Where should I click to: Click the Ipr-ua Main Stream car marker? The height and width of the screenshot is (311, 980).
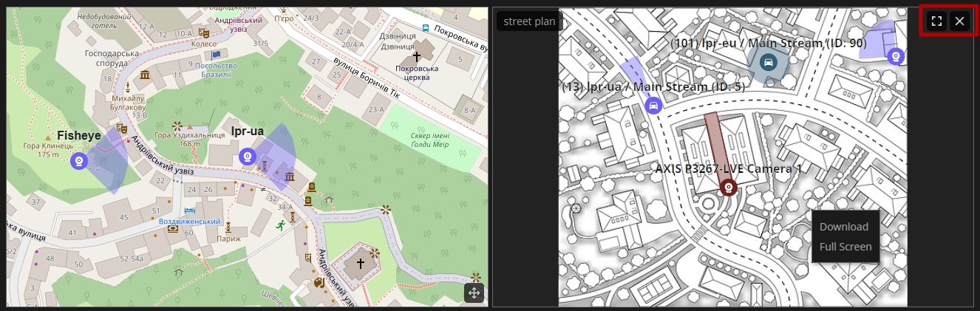[x=653, y=106]
